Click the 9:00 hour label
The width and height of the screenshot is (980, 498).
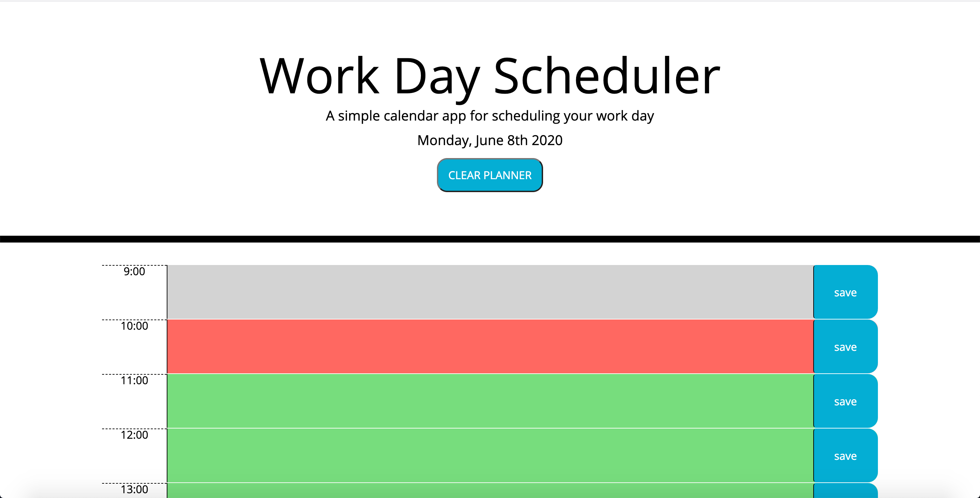[134, 271]
